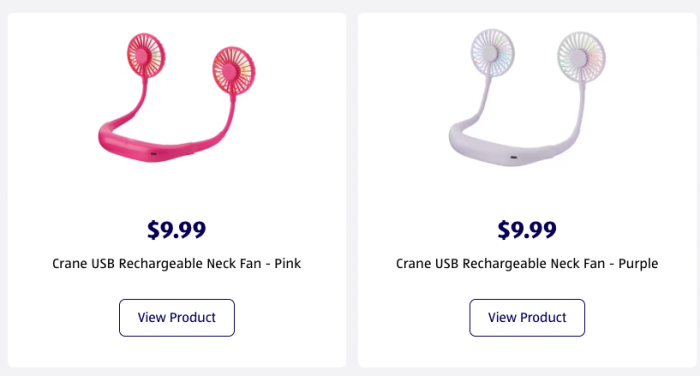
Task: Open the Crane USB Rechargeable Neck Fan - Purple title
Action: [527, 263]
